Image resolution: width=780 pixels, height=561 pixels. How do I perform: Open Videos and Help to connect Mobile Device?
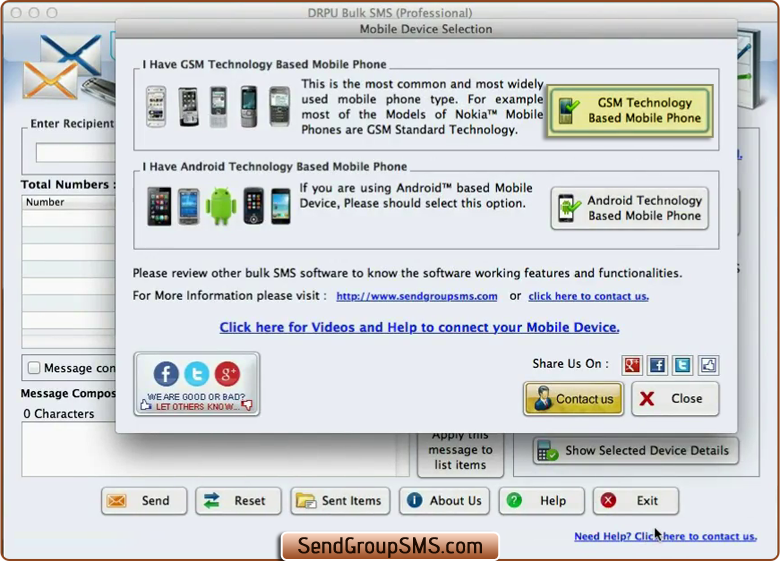(x=419, y=327)
